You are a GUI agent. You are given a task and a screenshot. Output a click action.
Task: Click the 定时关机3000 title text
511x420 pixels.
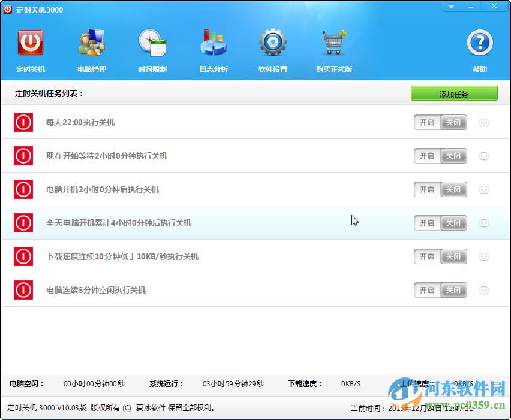point(40,10)
